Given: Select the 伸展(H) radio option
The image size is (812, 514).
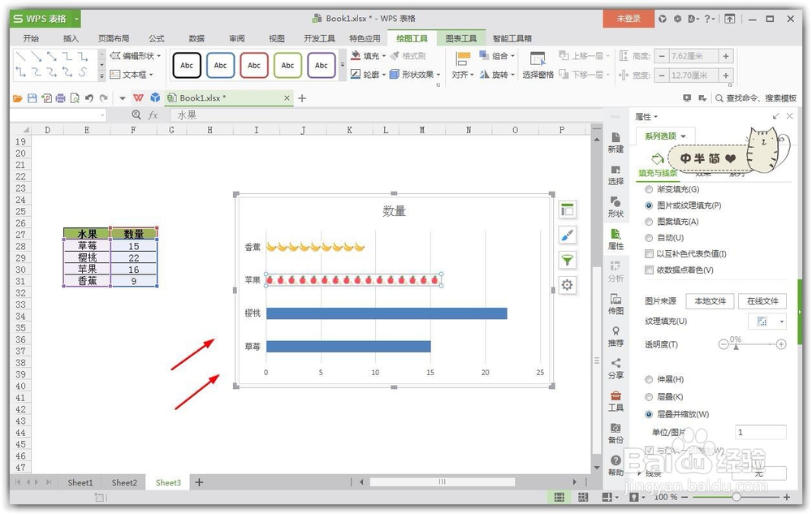Looking at the screenshot, I should pos(649,379).
